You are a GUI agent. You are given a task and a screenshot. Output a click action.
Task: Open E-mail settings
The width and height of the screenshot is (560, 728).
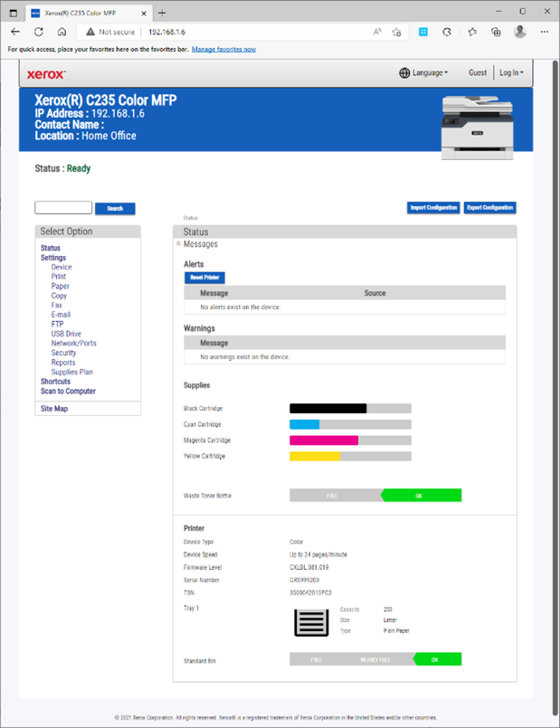61,315
